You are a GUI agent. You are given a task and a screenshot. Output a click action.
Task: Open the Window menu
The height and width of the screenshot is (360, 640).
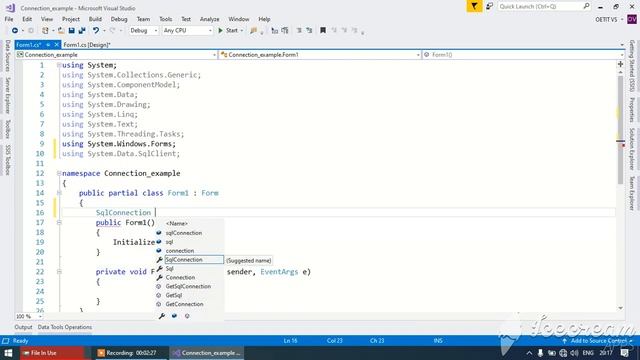point(239,19)
